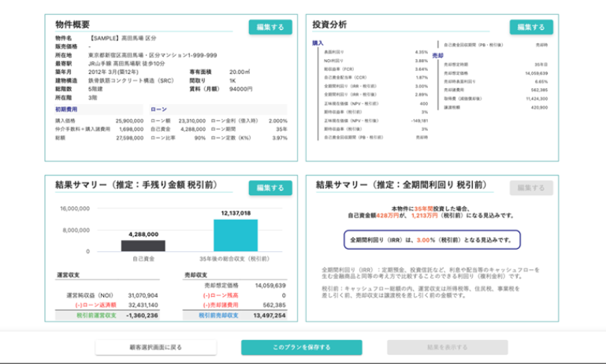The image size is (606, 364).
Task: Click the 購入 heading in 投資分析
Action: click(x=317, y=44)
